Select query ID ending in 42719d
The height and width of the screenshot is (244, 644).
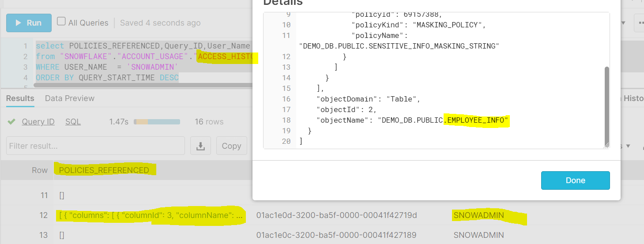point(336,215)
